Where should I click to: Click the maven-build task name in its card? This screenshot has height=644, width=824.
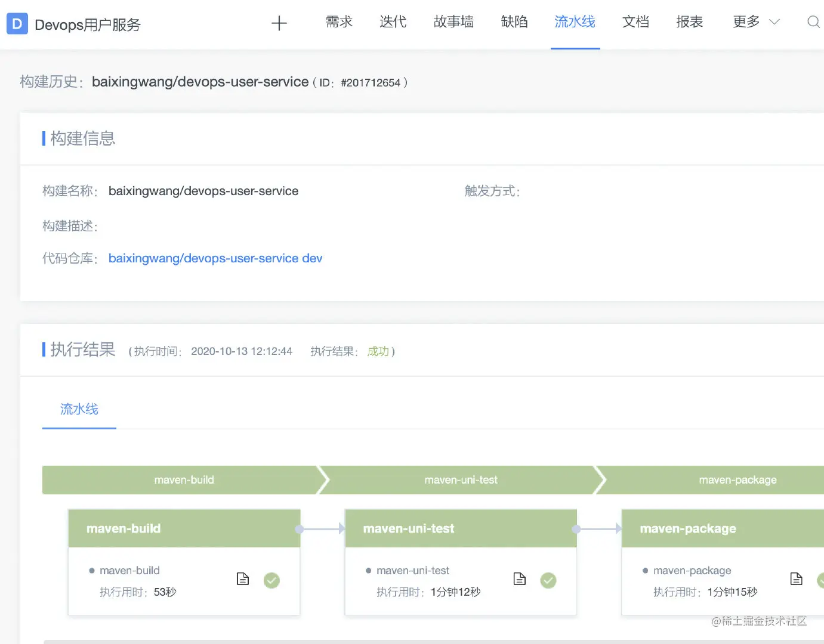[129, 571]
